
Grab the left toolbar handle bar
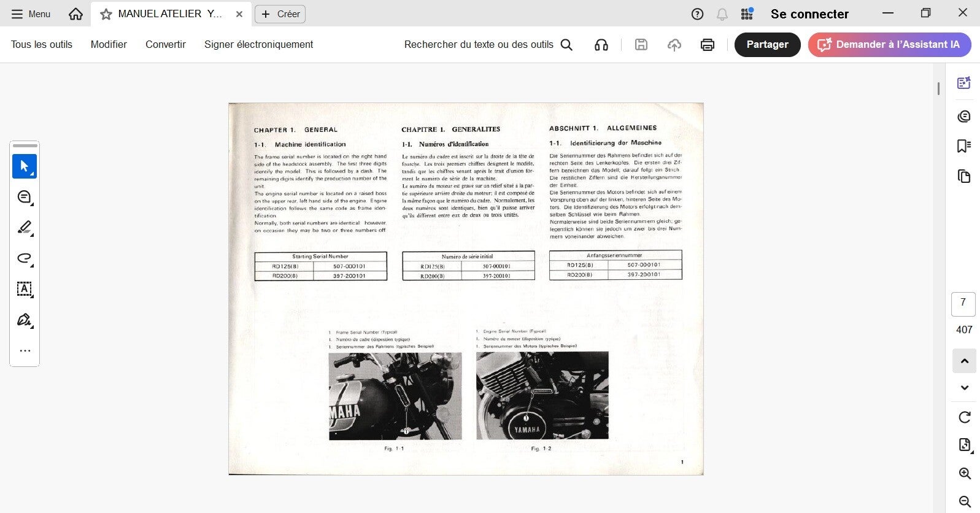tap(25, 145)
